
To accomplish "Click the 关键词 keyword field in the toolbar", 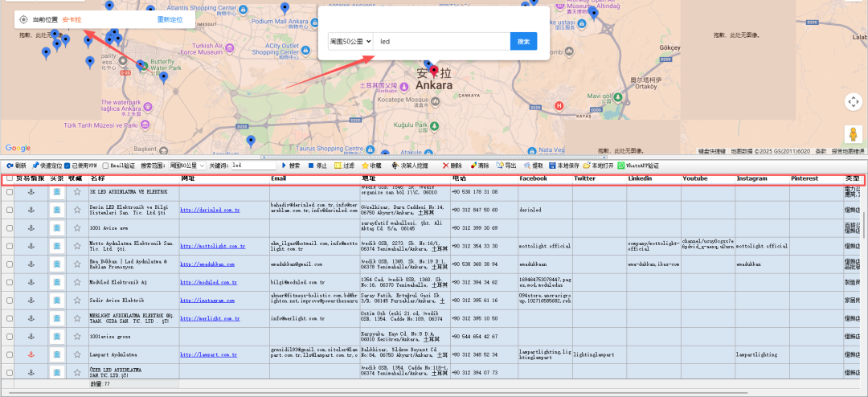I will [253, 166].
